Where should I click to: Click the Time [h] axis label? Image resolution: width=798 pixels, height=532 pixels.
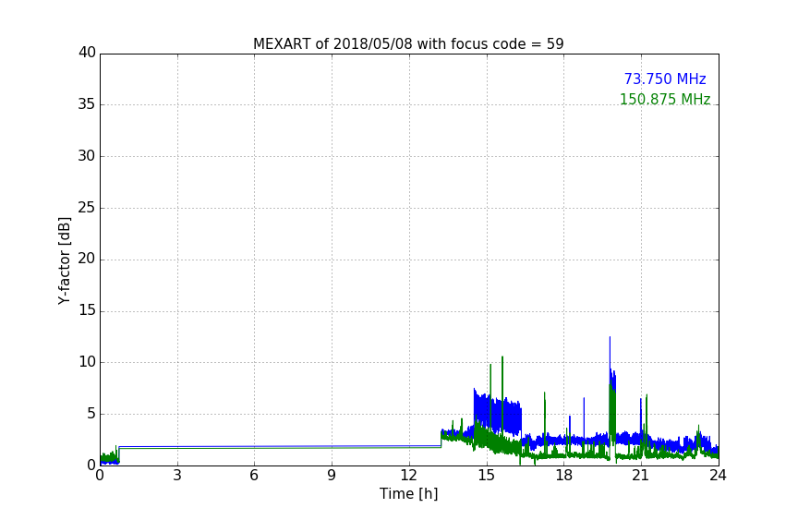[x=408, y=493]
